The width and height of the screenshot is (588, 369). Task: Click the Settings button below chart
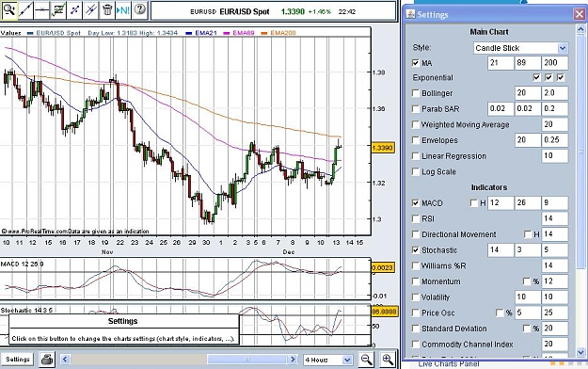point(17,360)
